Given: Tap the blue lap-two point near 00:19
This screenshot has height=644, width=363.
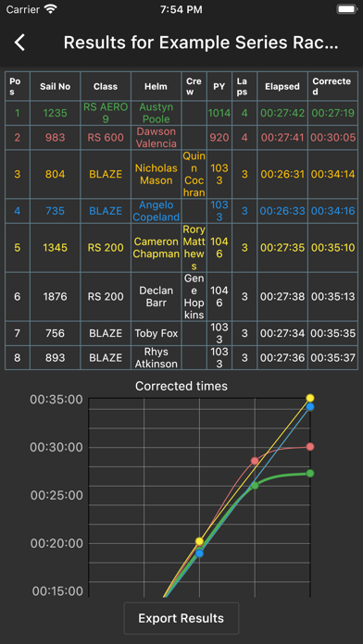Looking at the screenshot, I should pyautogui.click(x=199, y=553).
